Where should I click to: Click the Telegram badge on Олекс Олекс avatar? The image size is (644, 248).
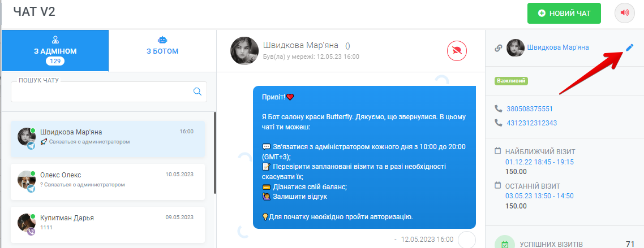[31, 189]
